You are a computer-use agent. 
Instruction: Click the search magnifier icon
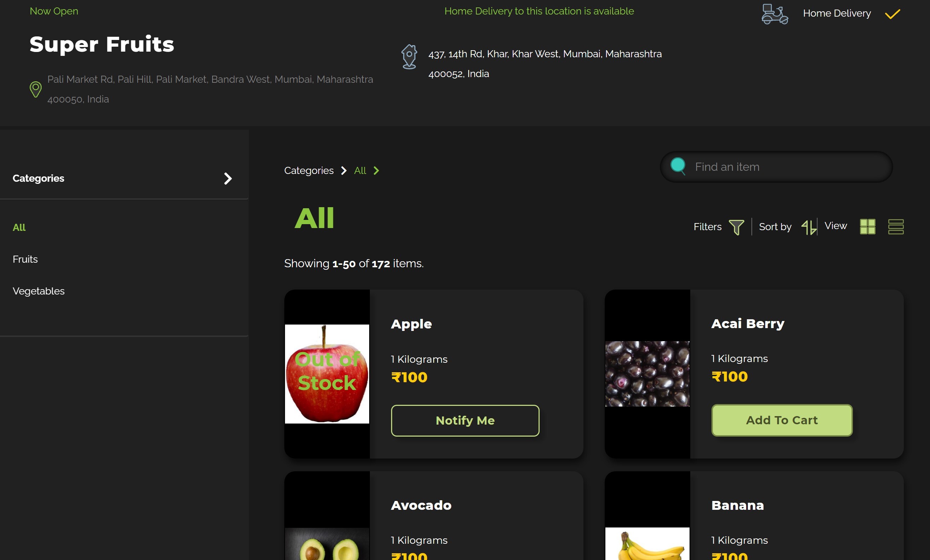coord(678,166)
